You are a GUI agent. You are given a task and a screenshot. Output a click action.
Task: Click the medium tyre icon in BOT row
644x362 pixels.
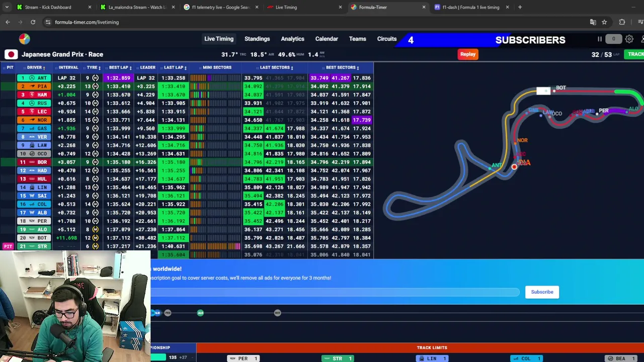pyautogui.click(x=95, y=238)
